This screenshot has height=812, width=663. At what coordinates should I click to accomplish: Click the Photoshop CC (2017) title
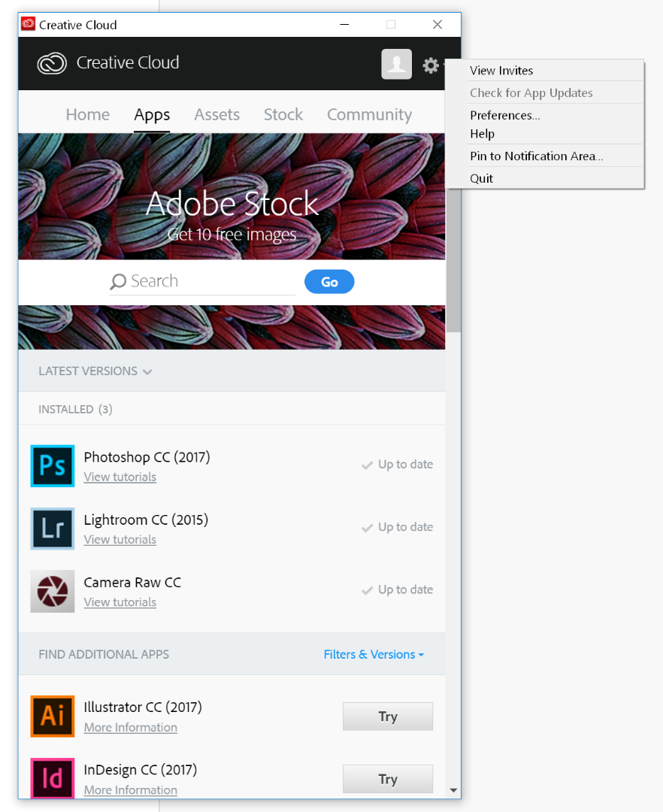click(147, 457)
